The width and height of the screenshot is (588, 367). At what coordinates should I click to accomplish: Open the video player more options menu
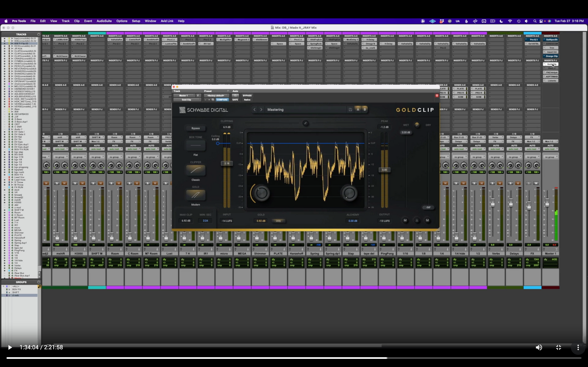click(578, 347)
